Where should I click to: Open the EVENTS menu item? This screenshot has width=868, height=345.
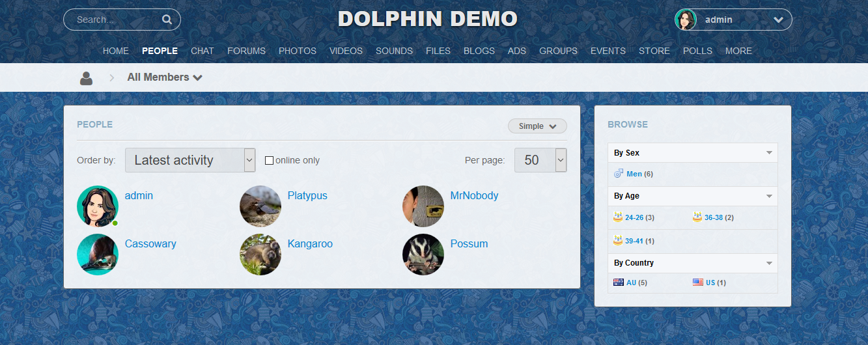point(608,51)
